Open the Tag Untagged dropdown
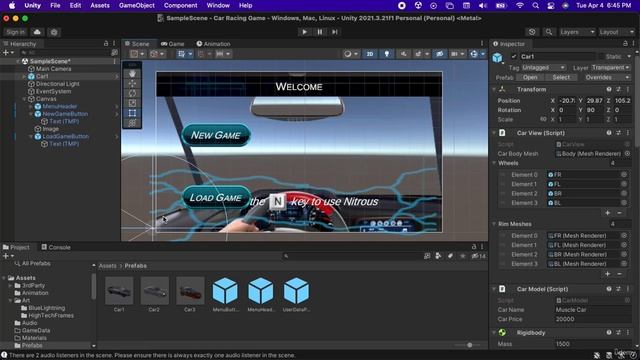 [x=543, y=67]
